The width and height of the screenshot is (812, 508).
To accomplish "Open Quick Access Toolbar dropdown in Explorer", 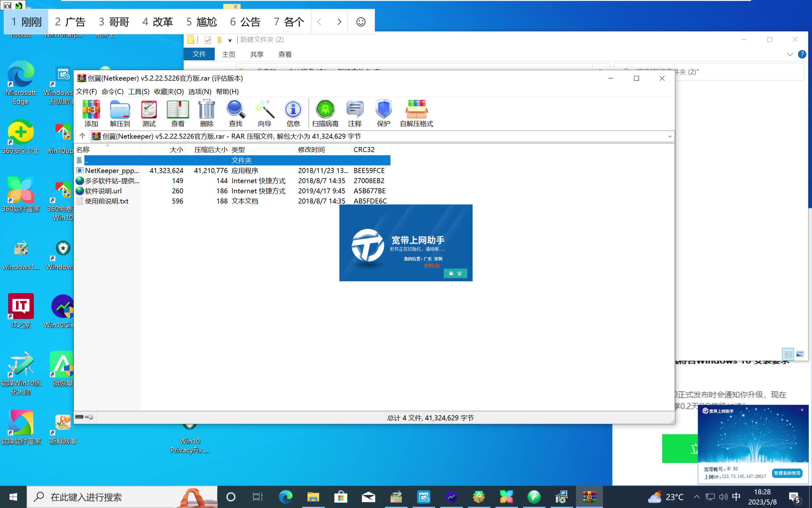I will click(x=230, y=40).
